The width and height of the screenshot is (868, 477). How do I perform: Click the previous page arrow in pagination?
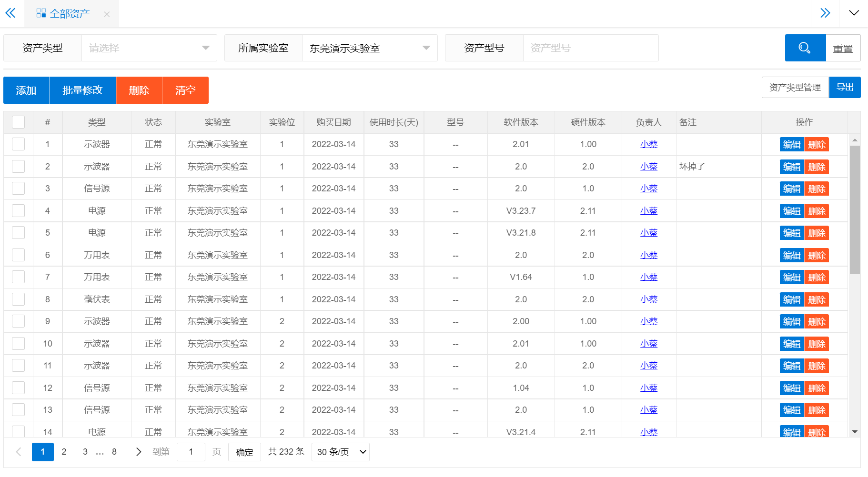[19, 452]
